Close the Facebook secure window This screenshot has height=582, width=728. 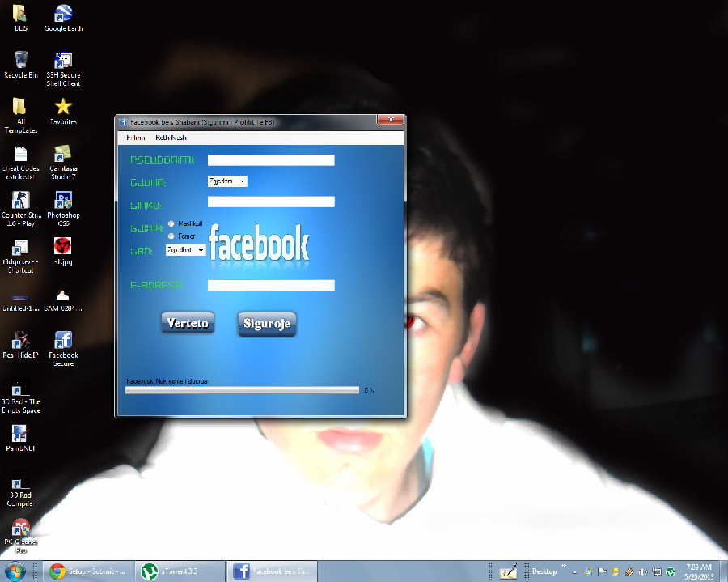(x=391, y=120)
